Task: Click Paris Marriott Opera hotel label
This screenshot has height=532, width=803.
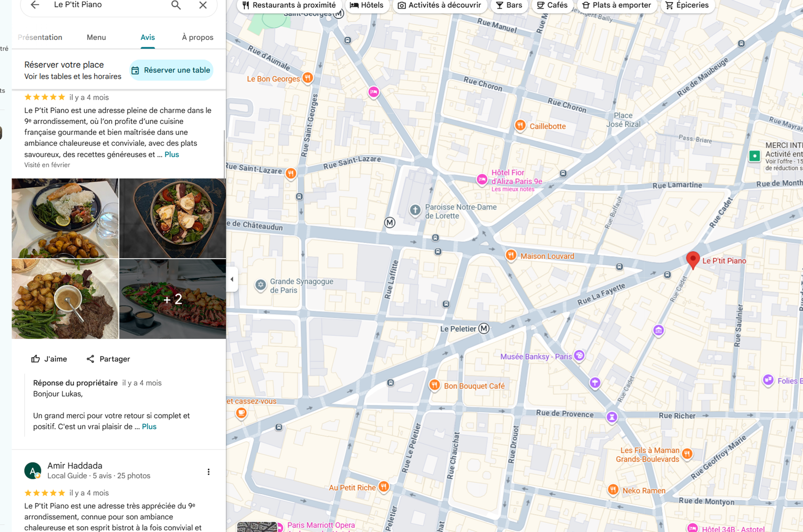Action: 321,526
